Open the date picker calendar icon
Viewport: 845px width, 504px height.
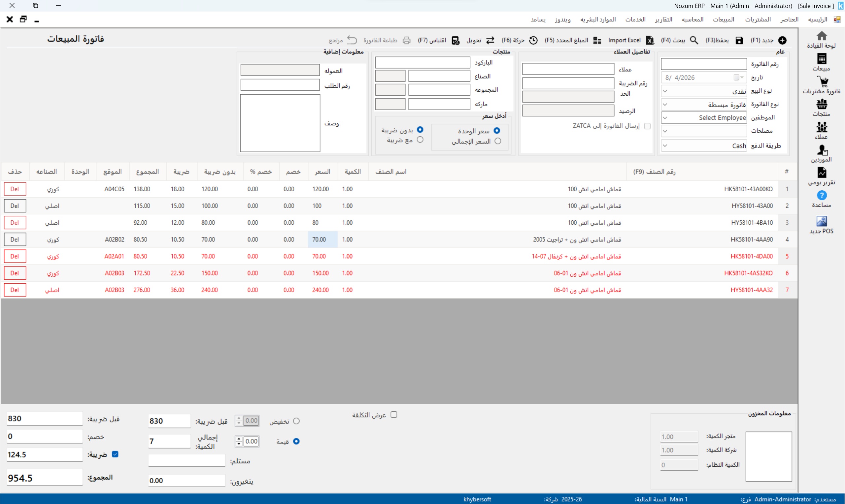736,78
